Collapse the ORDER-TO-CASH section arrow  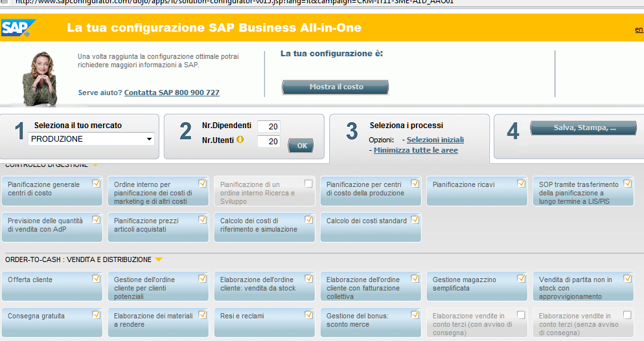(x=159, y=259)
